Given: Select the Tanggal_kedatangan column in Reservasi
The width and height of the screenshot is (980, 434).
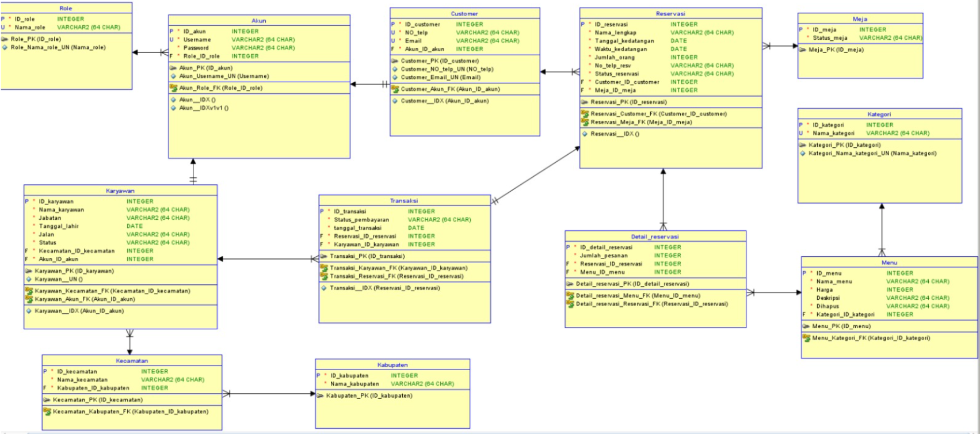Looking at the screenshot, I should tap(624, 41).
